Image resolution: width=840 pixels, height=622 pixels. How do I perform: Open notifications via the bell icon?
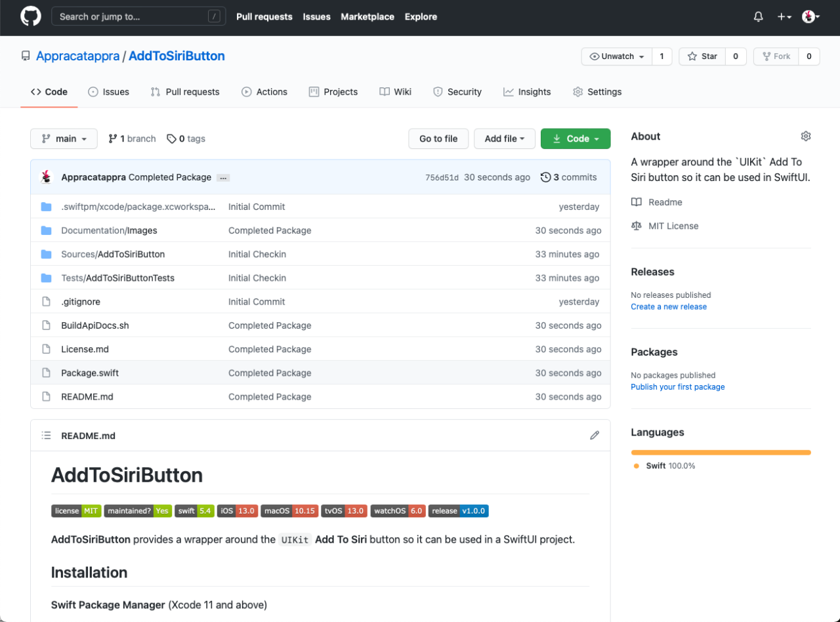point(758,16)
